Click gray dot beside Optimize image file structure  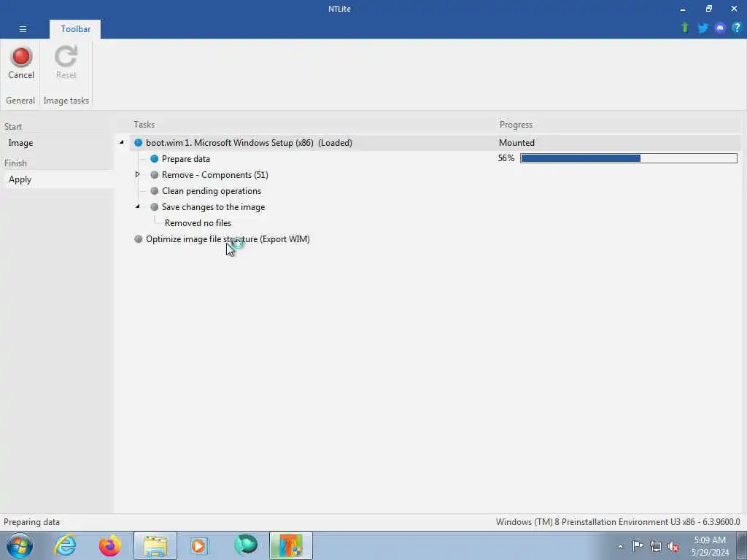coord(138,239)
